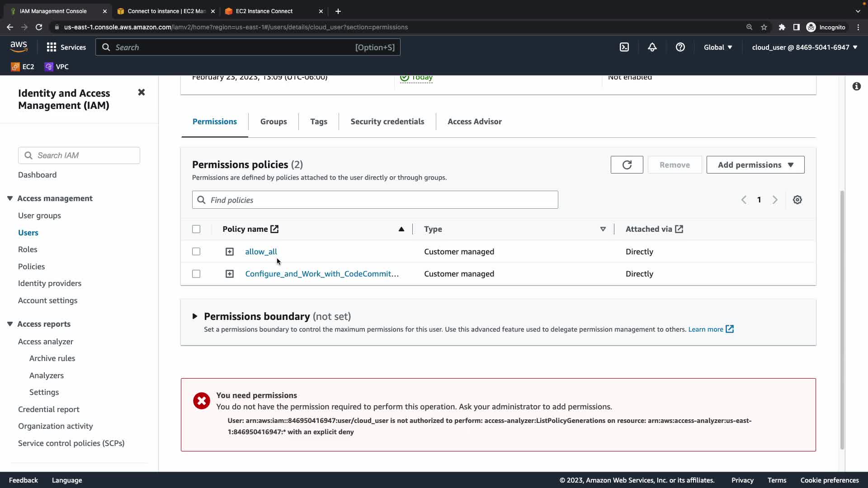Switch to the Security credentials tab

[387, 122]
